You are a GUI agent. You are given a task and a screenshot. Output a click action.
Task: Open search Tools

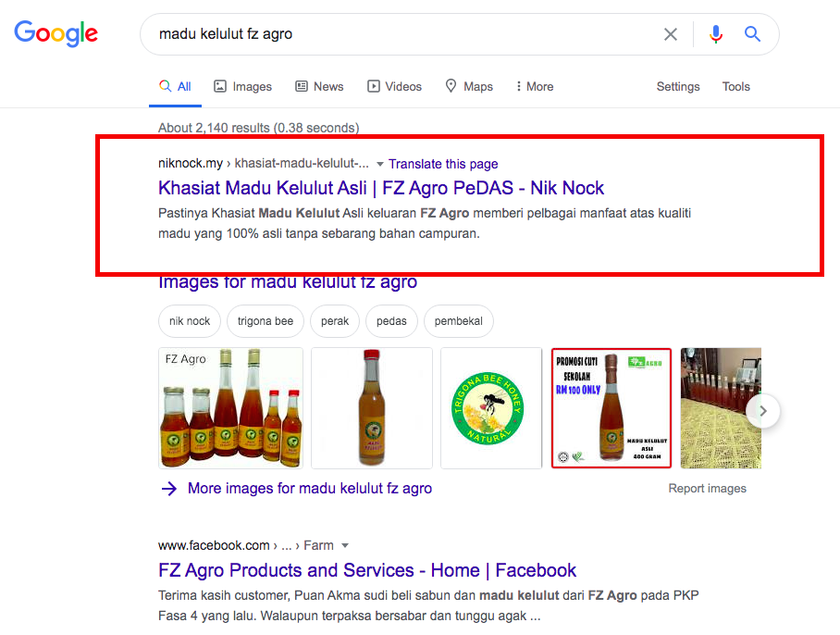tap(735, 86)
